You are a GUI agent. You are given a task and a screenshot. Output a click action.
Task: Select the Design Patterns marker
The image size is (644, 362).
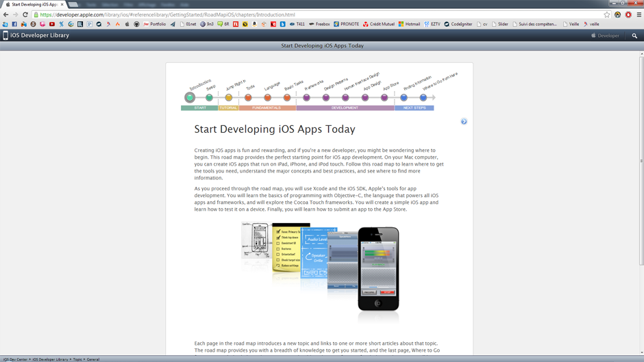pos(325,98)
